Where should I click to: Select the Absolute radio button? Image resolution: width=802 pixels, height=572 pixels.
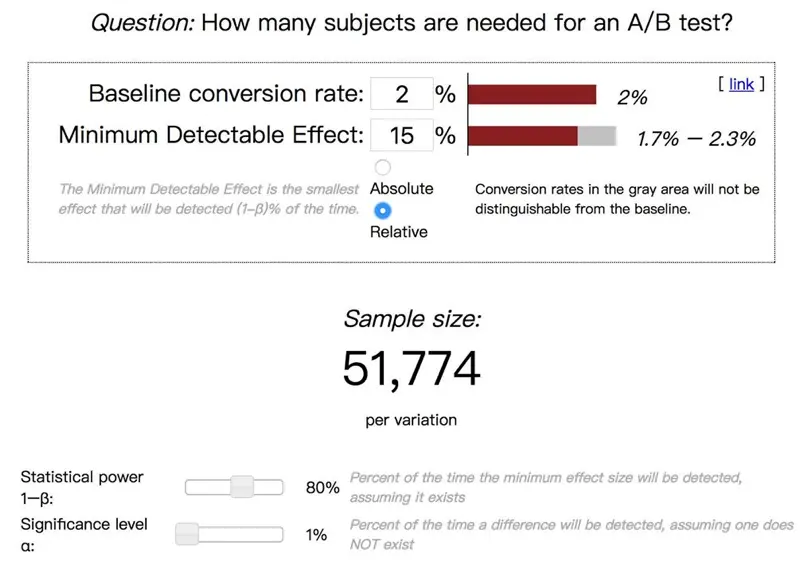(x=383, y=167)
